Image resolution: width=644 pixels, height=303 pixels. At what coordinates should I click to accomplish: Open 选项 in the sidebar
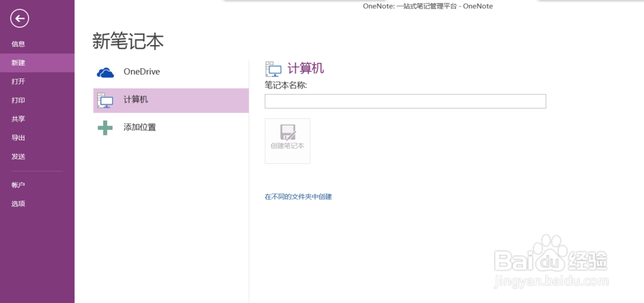[x=19, y=204]
